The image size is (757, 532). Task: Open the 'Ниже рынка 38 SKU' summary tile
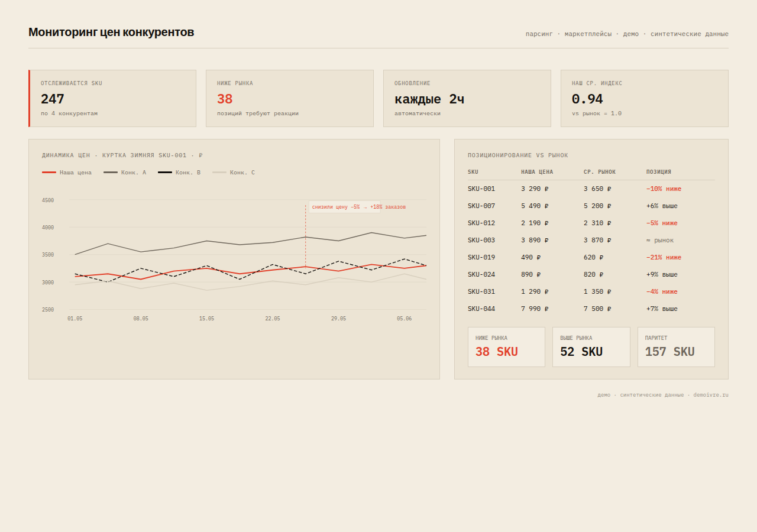pos(506,347)
